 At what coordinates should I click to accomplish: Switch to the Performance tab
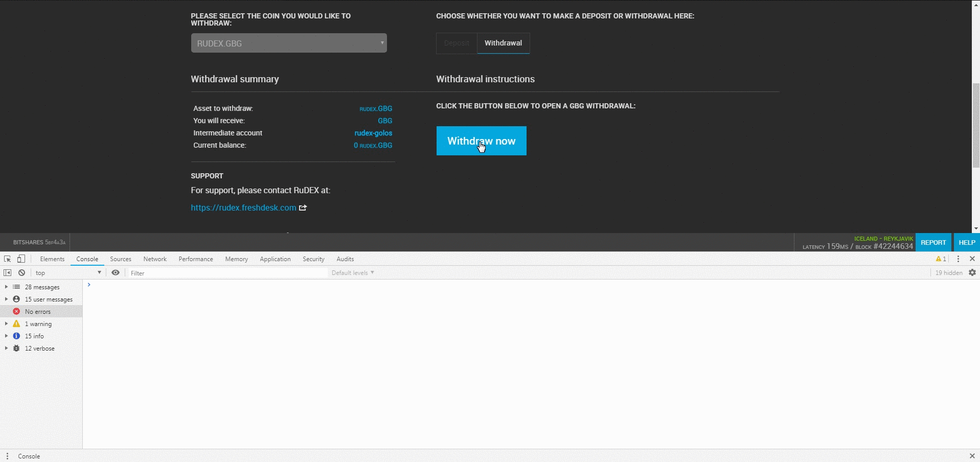[196, 259]
